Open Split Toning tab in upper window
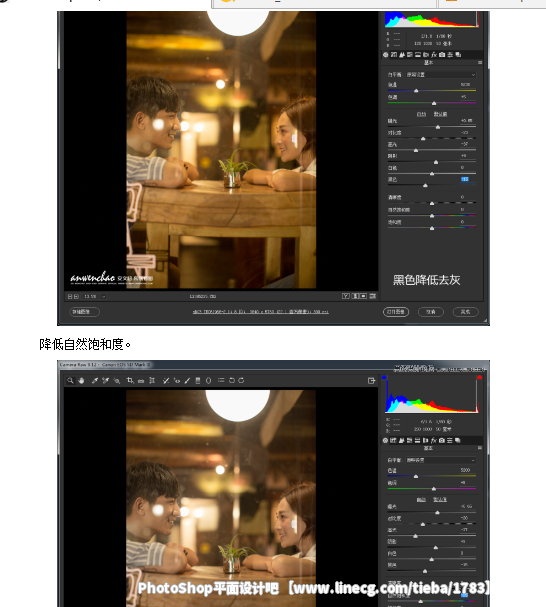 point(418,55)
